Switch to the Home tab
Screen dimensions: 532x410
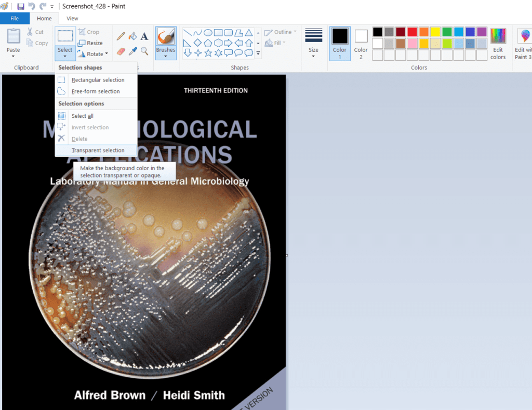44,18
